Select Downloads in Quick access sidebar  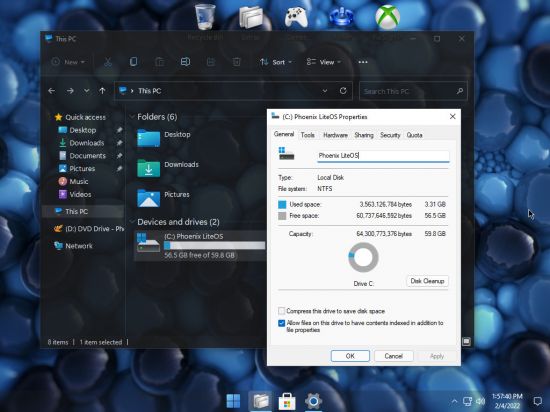click(86, 143)
